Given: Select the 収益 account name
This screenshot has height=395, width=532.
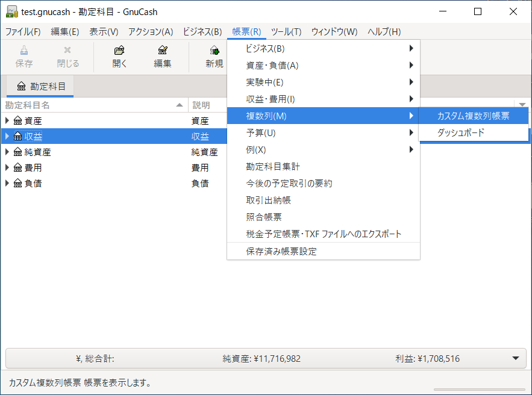Looking at the screenshot, I should coord(33,136).
